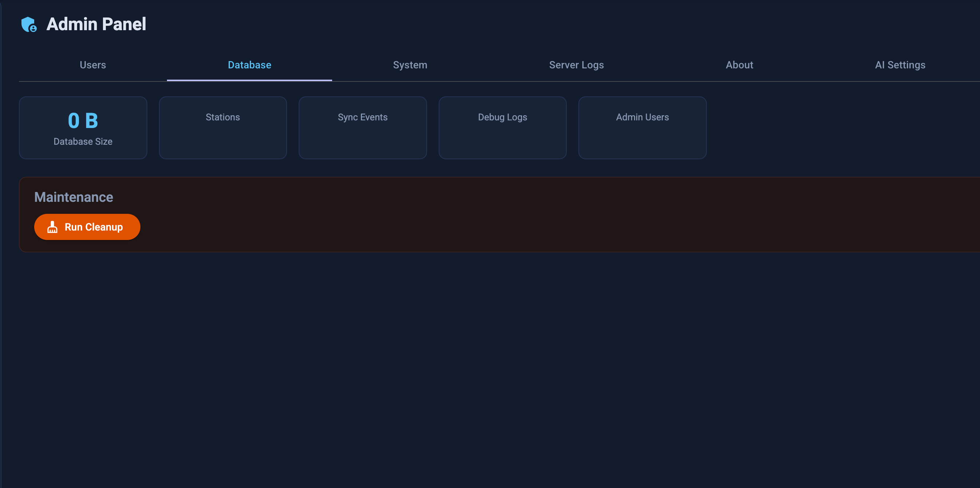Click the Maintenance section heading
980x488 pixels.
tap(74, 197)
